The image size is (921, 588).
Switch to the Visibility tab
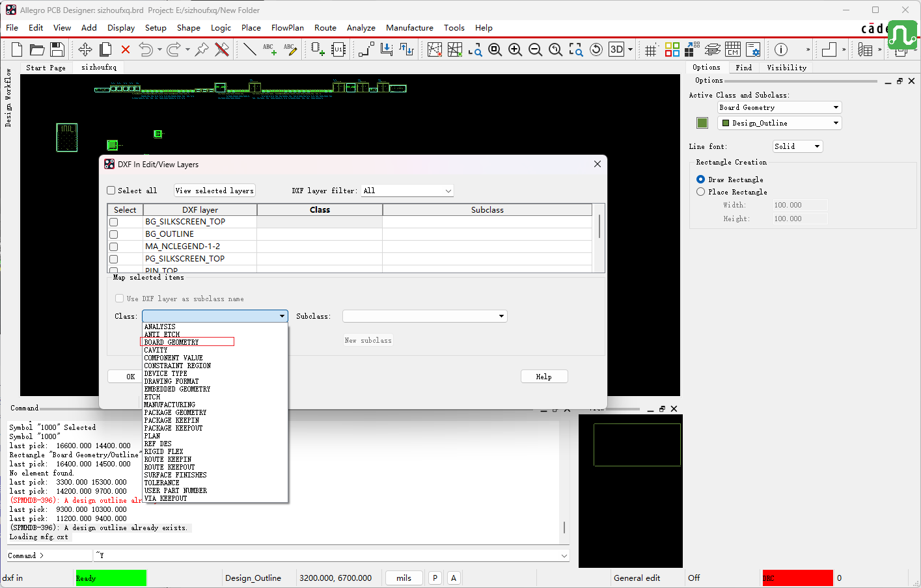(x=786, y=68)
